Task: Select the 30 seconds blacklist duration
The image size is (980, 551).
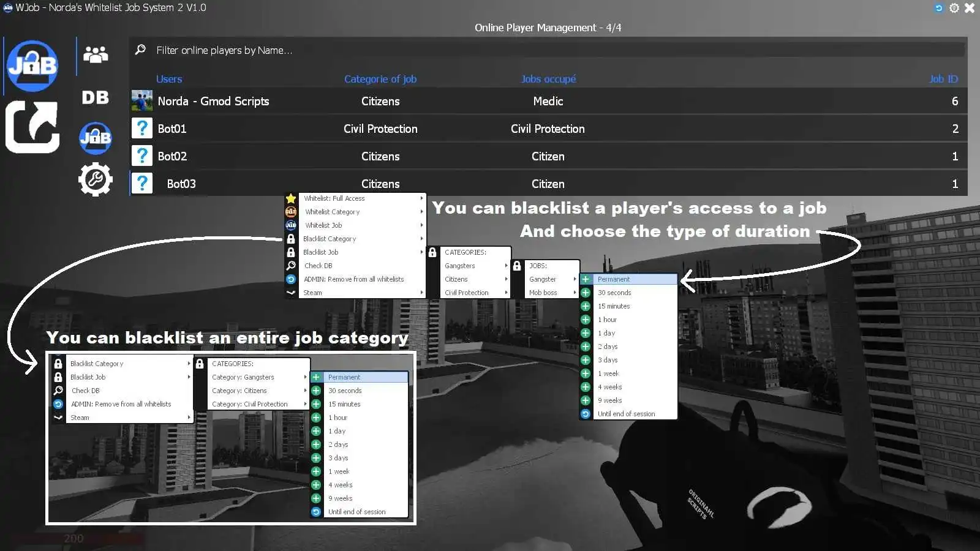Action: [614, 292]
